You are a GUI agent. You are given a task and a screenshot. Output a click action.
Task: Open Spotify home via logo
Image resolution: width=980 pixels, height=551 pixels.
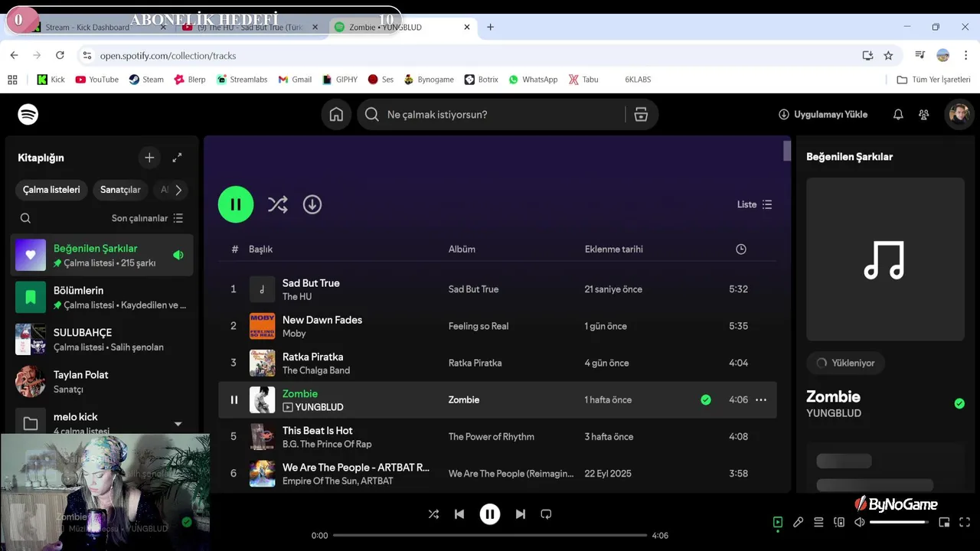coord(28,115)
